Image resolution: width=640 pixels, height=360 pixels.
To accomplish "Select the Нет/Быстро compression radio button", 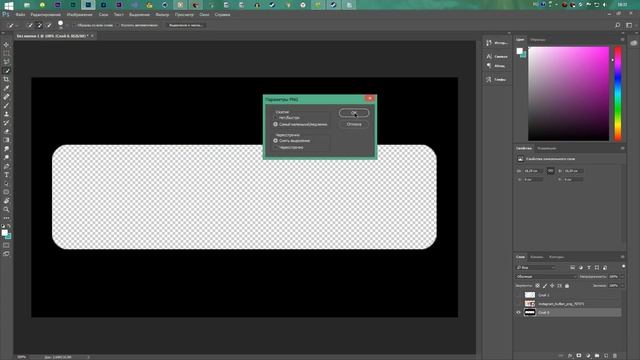I will [276, 118].
